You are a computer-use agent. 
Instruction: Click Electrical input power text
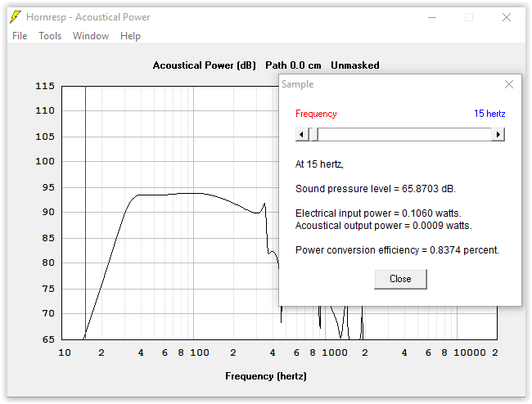click(378, 213)
